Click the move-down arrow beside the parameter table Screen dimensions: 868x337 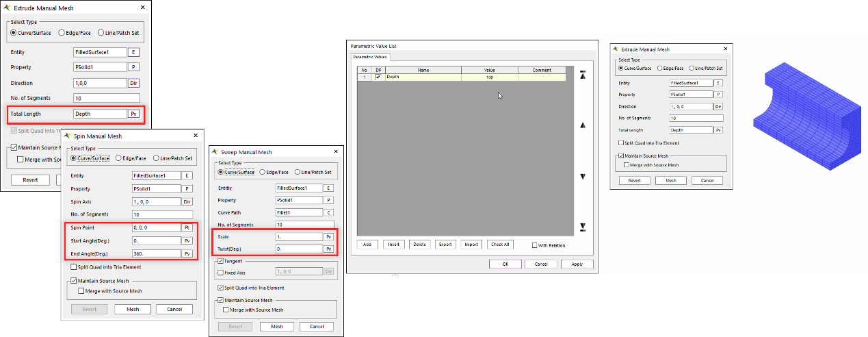click(583, 177)
